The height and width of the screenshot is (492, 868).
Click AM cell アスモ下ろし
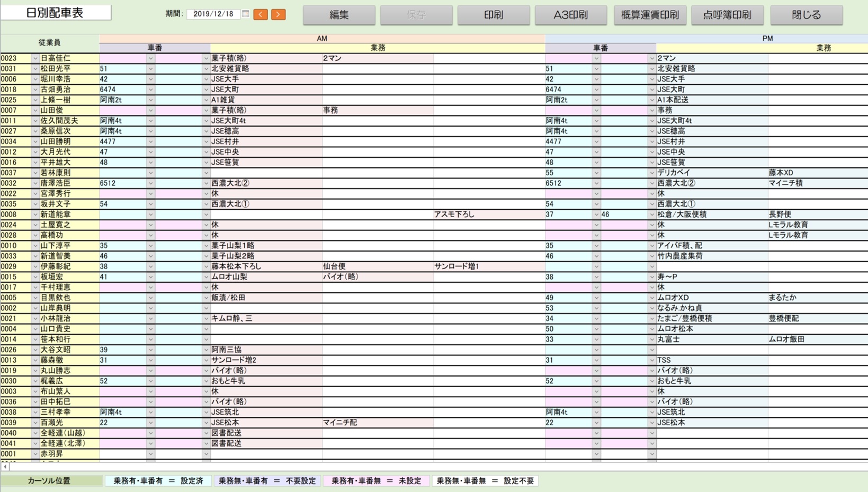489,214
